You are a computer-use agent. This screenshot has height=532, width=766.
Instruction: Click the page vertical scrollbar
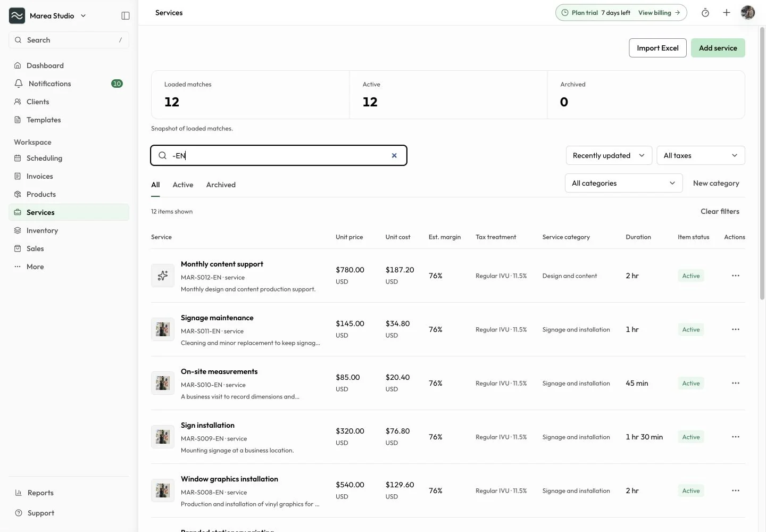pyautogui.click(x=762, y=162)
